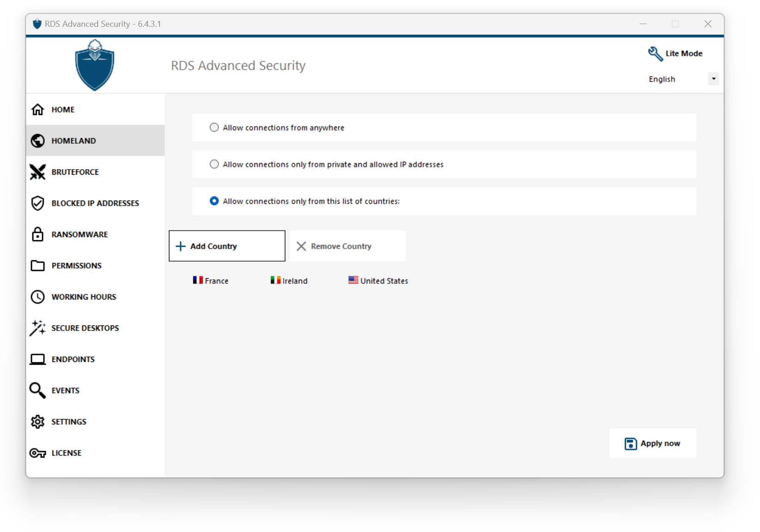Viewport: 760px width, 532px height.
Task: Close the RDS Advanced Security window
Action: tap(708, 24)
